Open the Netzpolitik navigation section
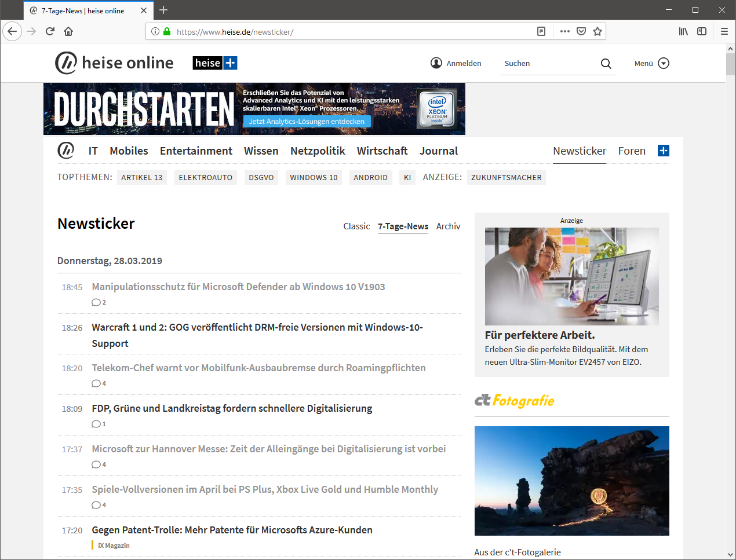 [x=318, y=151]
